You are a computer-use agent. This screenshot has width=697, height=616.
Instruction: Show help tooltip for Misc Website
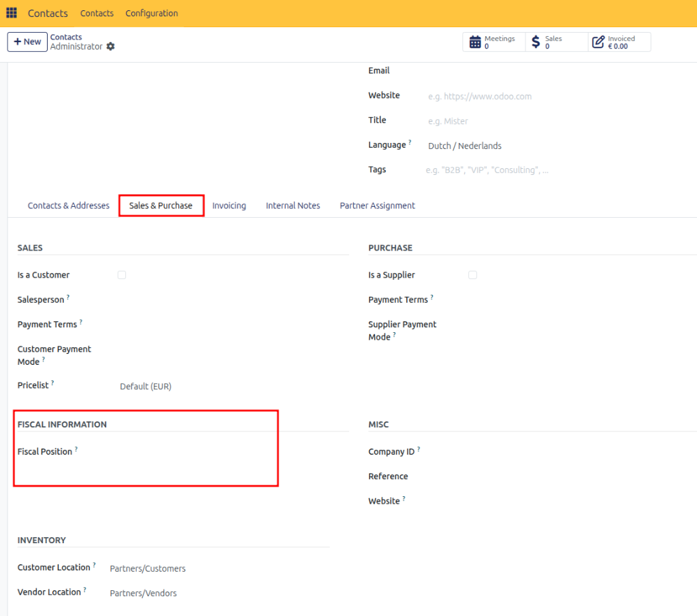coord(404,498)
